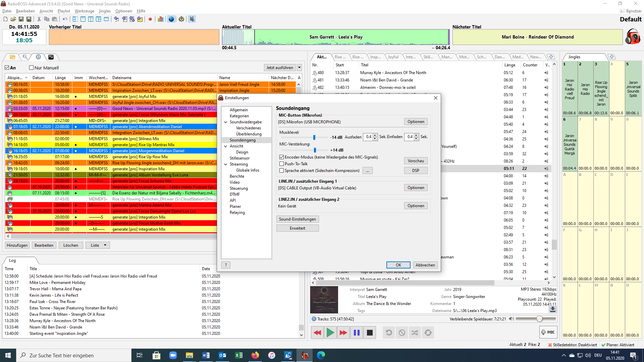The width and height of the screenshot is (644, 362).
Task: Open the Optionen menu
Action: pyautogui.click(x=123, y=11)
